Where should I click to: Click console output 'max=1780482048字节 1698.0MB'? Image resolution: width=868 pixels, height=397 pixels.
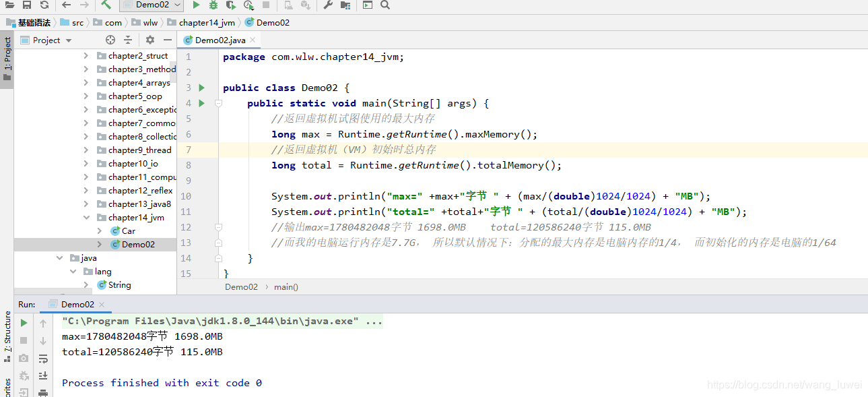click(142, 336)
